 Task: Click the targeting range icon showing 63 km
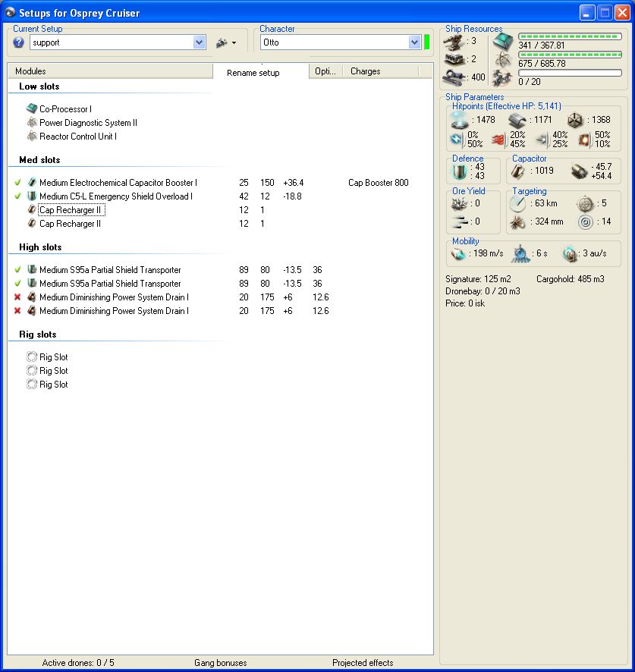click(x=518, y=203)
